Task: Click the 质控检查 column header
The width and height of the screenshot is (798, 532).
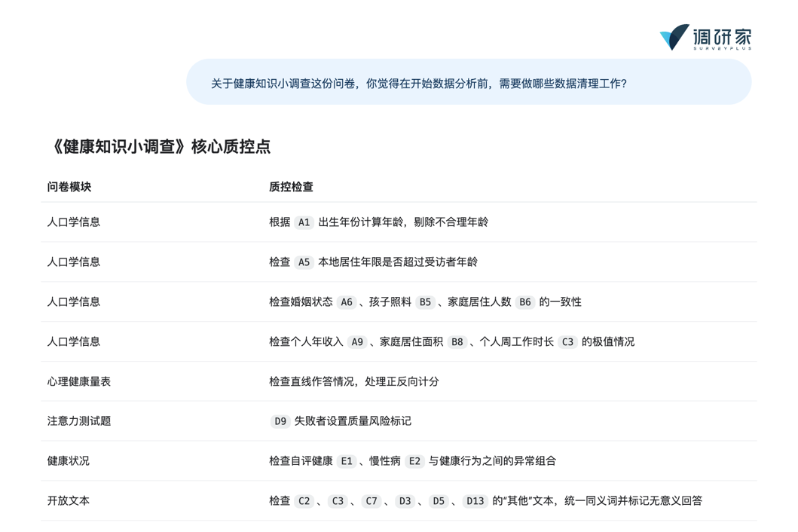Action: (x=291, y=187)
